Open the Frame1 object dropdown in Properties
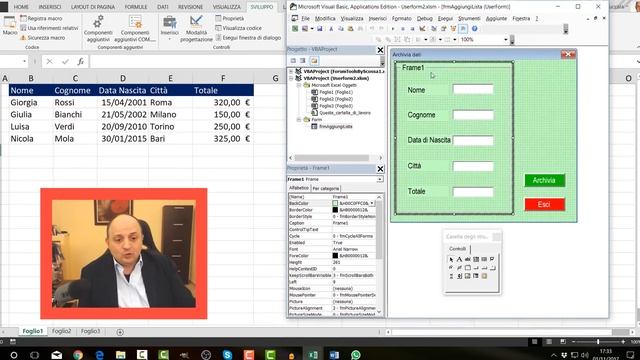Image resolution: width=640 pixels, height=360 pixels. 380,179
